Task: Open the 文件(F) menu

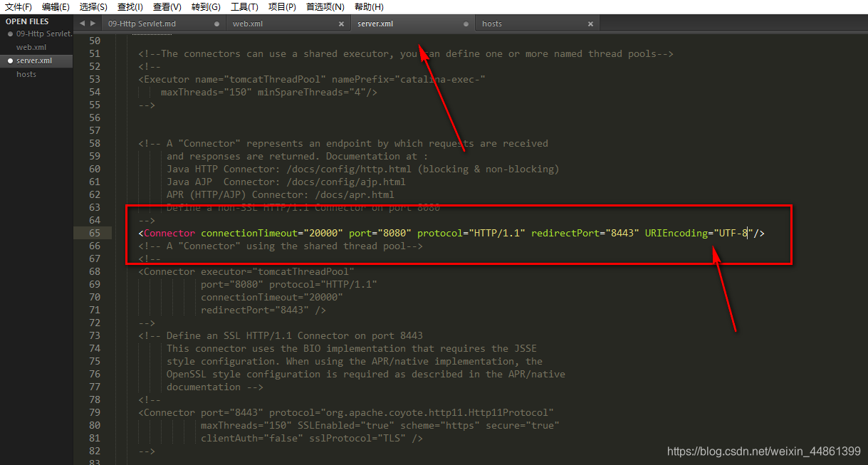Action: (x=19, y=7)
